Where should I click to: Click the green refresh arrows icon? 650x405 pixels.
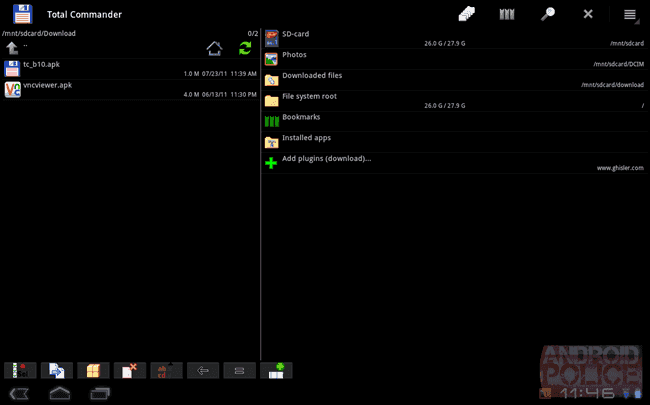pyautogui.click(x=245, y=48)
